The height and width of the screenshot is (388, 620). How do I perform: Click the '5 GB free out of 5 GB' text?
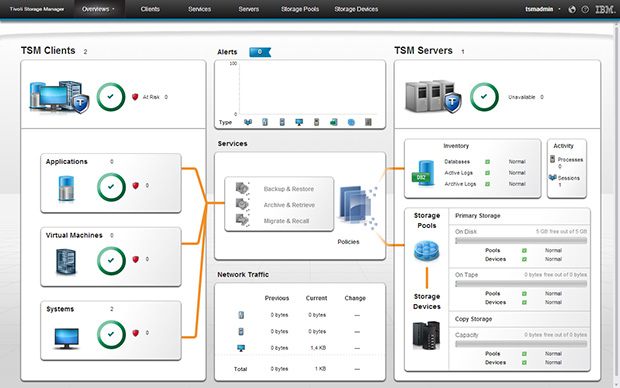pos(561,231)
